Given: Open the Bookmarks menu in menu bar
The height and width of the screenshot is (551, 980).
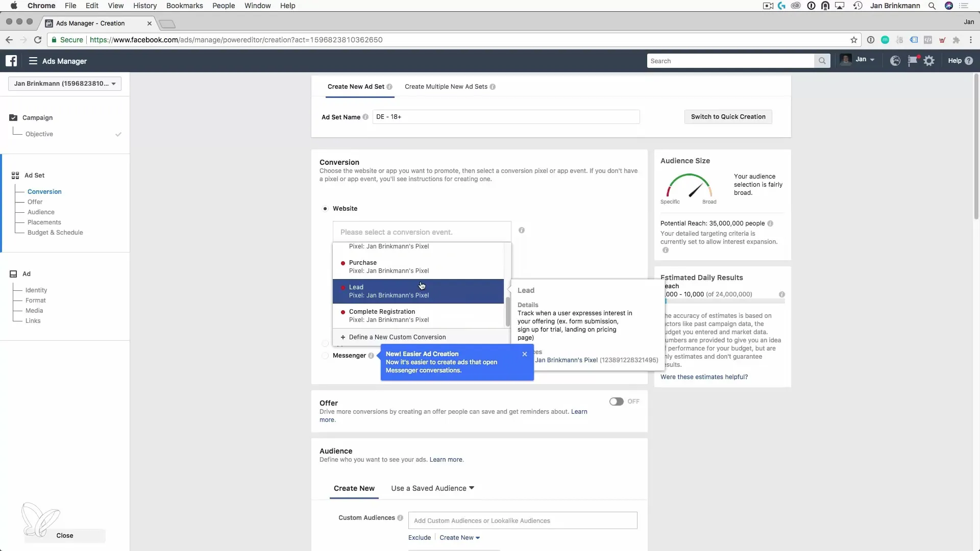Looking at the screenshot, I should (185, 6).
